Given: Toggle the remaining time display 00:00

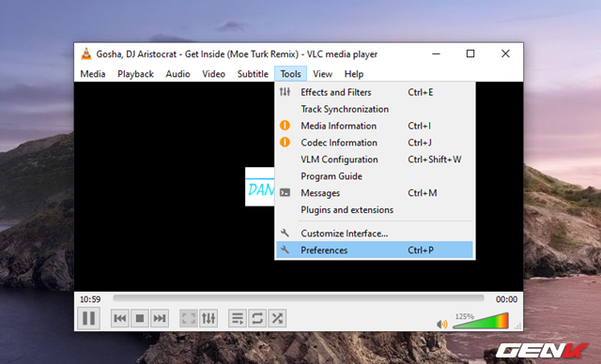Looking at the screenshot, I should (506, 299).
